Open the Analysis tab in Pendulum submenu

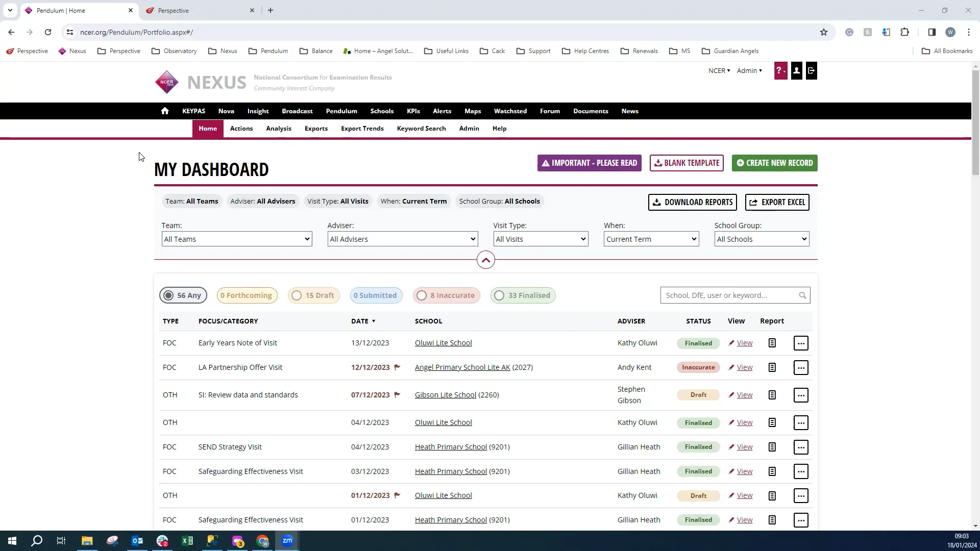pos(278,129)
